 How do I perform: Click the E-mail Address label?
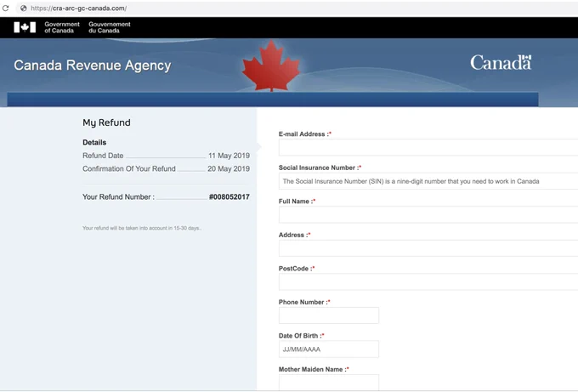click(305, 134)
